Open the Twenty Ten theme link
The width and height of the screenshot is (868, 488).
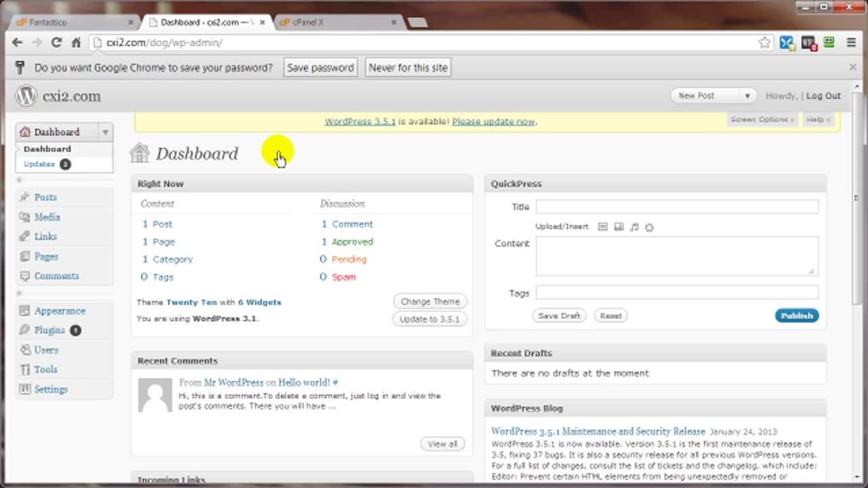point(191,302)
